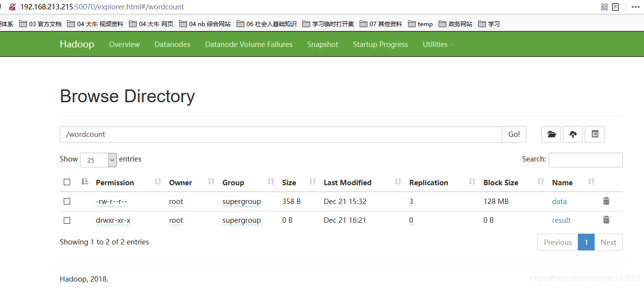The image size is (644, 287).
Task: Focus the Search input field
Action: [586, 160]
